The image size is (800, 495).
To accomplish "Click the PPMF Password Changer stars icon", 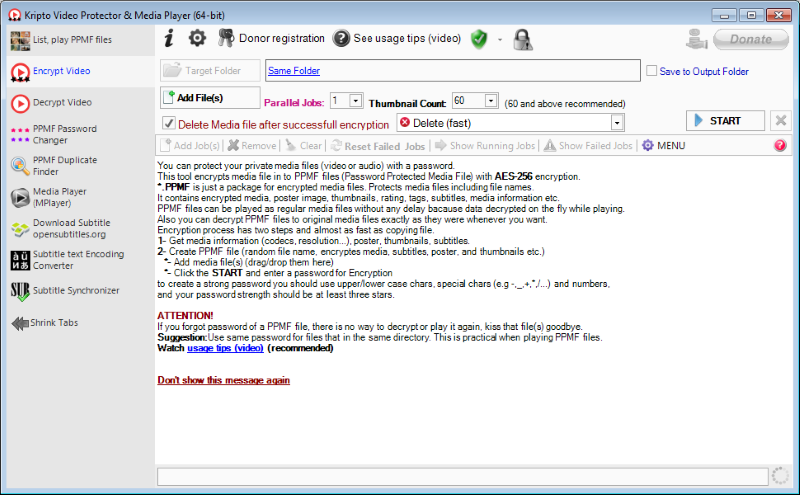I will click(x=20, y=135).
